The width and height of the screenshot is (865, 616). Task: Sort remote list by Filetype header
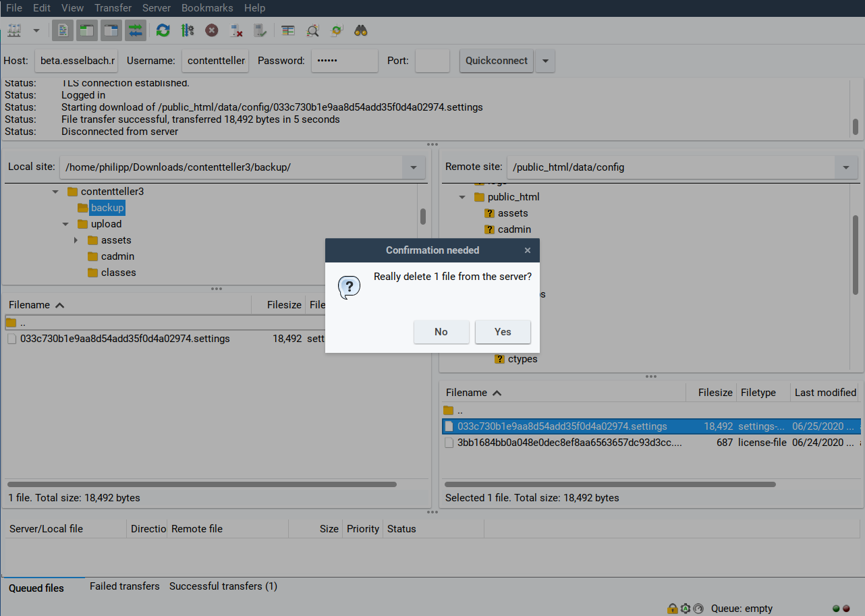(762, 393)
